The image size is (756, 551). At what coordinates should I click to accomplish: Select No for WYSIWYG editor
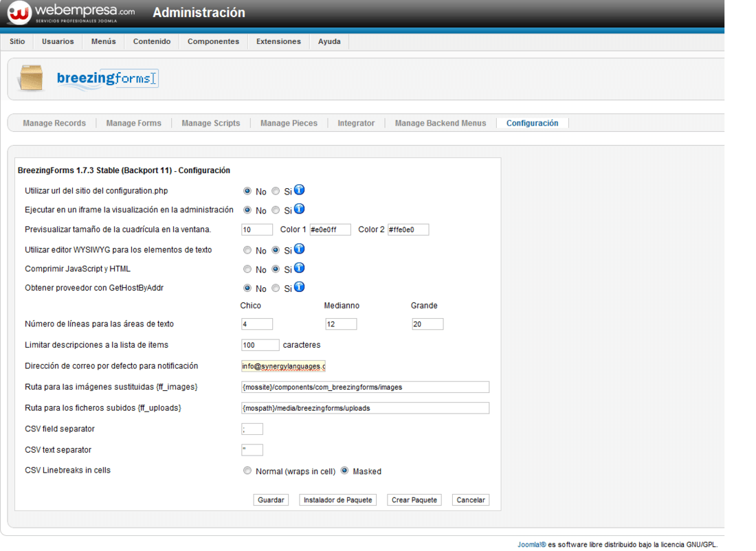point(247,250)
